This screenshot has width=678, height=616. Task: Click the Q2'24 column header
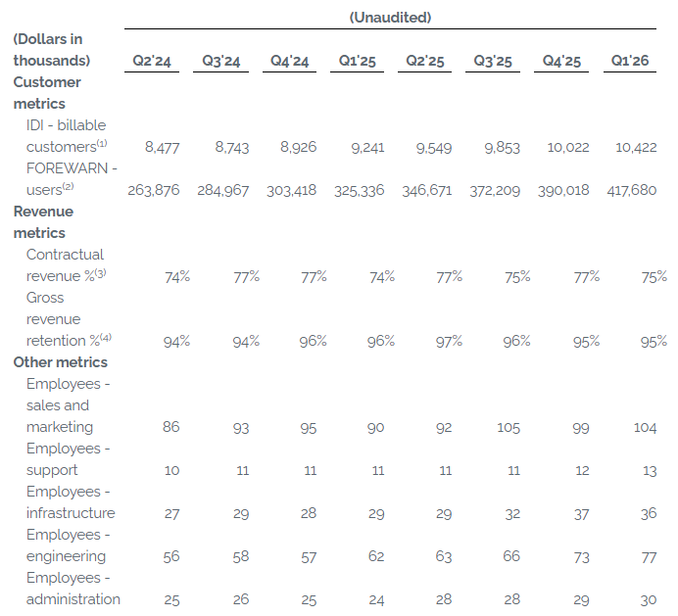click(152, 61)
